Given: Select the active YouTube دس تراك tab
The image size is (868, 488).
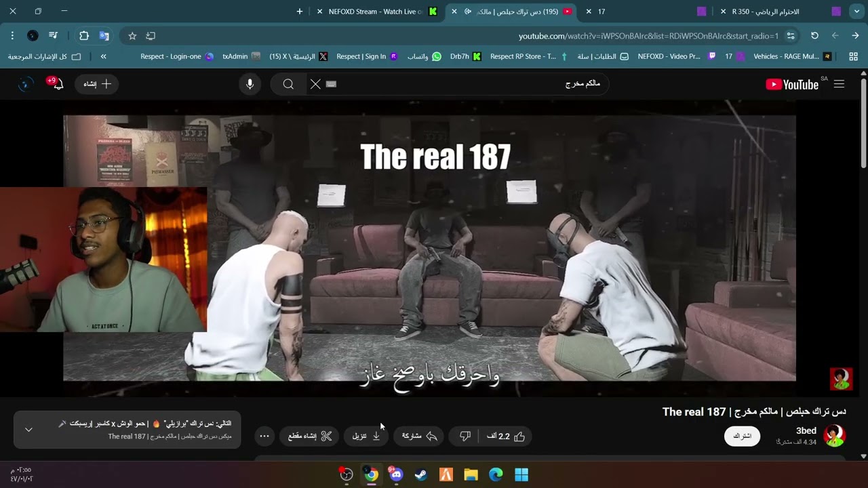Looking at the screenshot, I should pyautogui.click(x=512, y=12).
